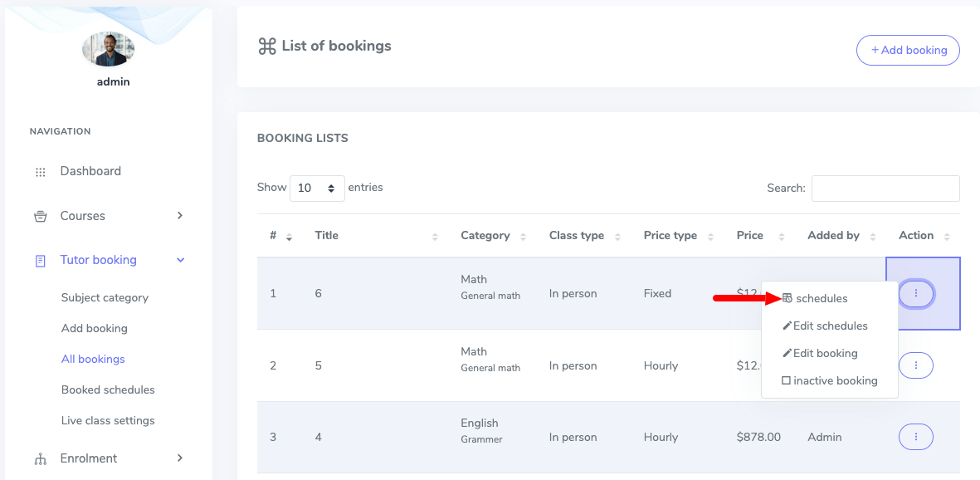
Task: Click the Add booking button
Action: 908,50
